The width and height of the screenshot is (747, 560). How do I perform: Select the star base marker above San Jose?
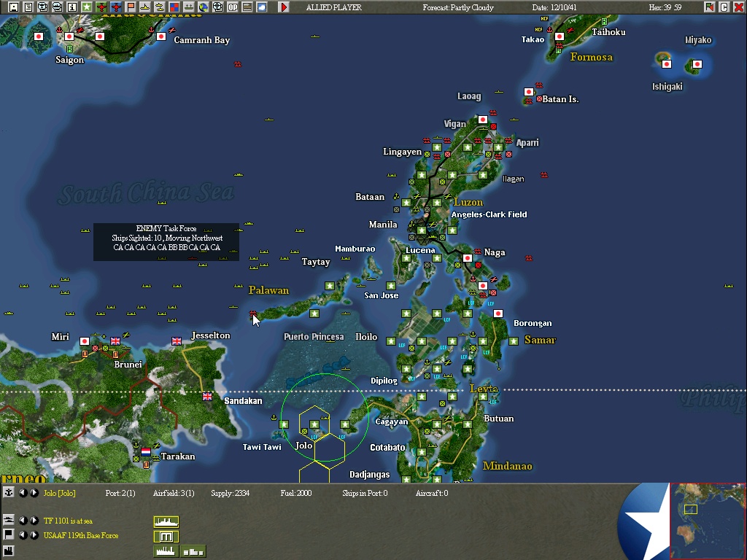coord(391,286)
